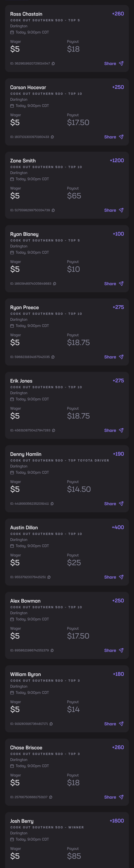Copy the Carson Hocevar bet ID

click(x=52, y=137)
